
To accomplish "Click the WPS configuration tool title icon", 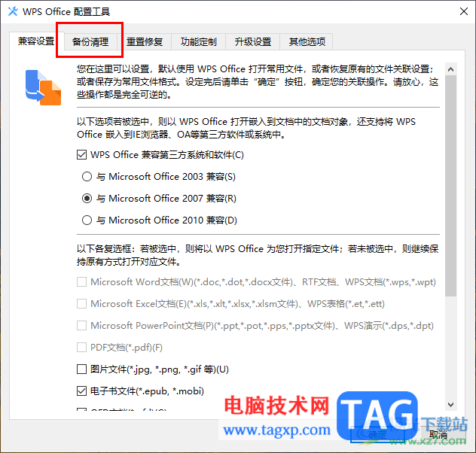I will pyautogui.click(x=13, y=11).
